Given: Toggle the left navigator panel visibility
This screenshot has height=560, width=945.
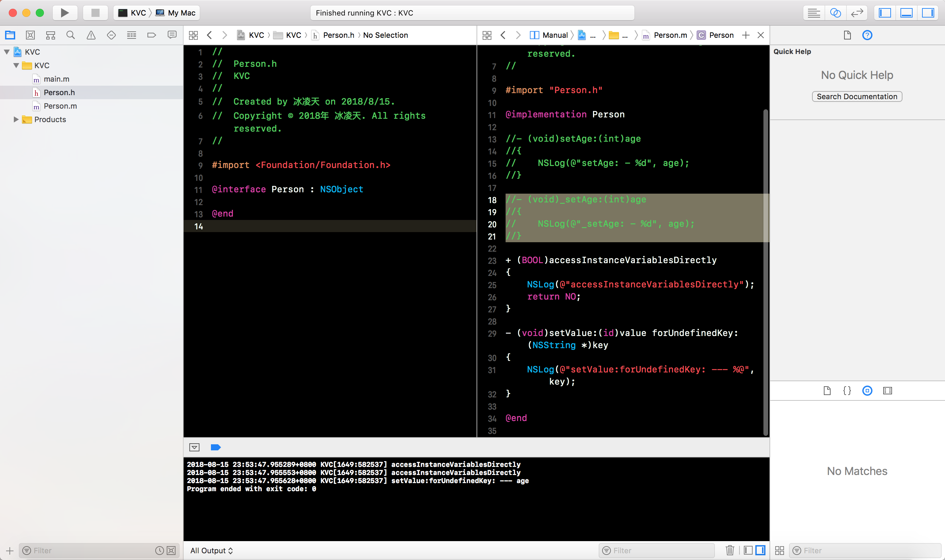Looking at the screenshot, I should [x=885, y=13].
